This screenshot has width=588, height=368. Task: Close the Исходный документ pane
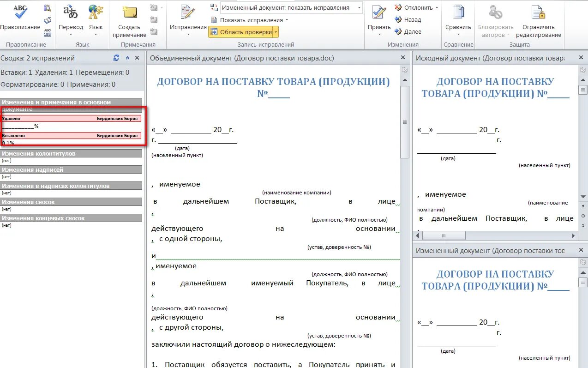coord(581,58)
